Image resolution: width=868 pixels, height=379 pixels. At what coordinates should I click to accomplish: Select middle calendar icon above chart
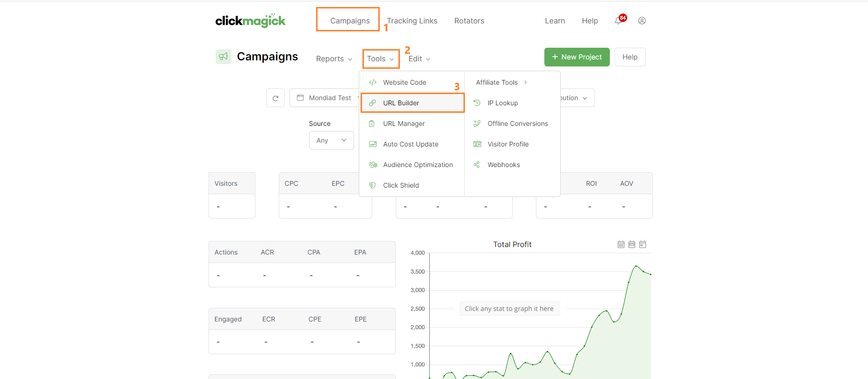tap(631, 244)
